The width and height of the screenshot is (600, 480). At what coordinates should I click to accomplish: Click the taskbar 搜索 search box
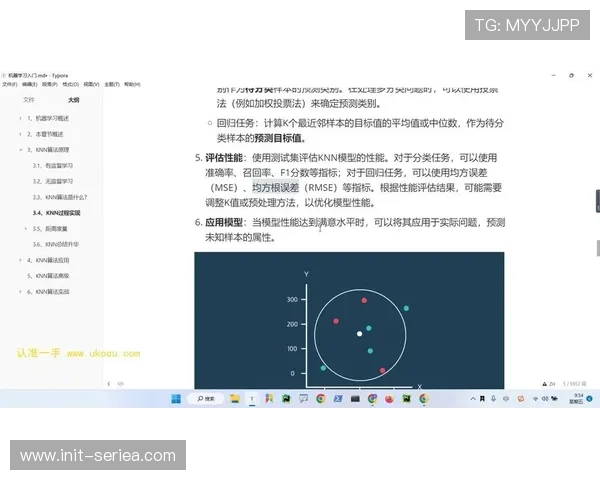206,399
